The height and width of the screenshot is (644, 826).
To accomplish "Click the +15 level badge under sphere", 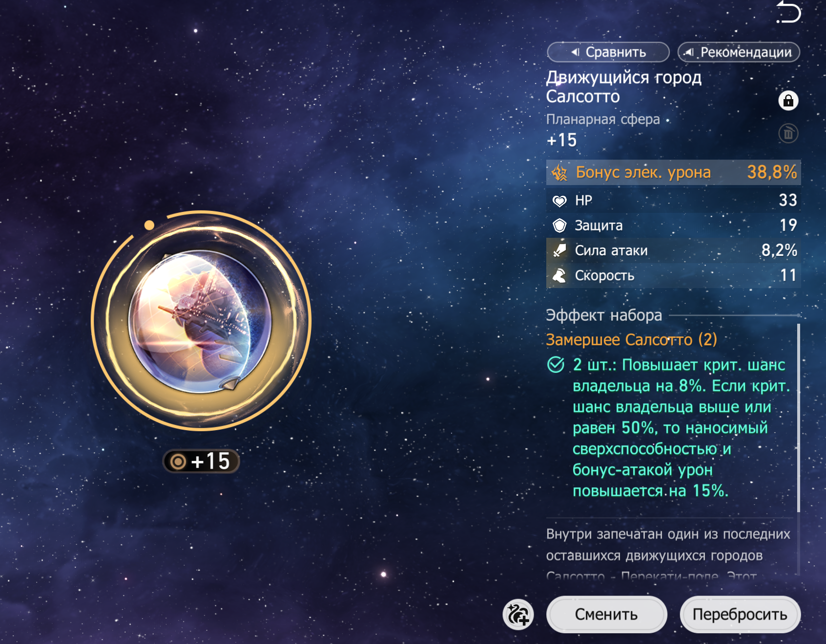I will [x=201, y=461].
